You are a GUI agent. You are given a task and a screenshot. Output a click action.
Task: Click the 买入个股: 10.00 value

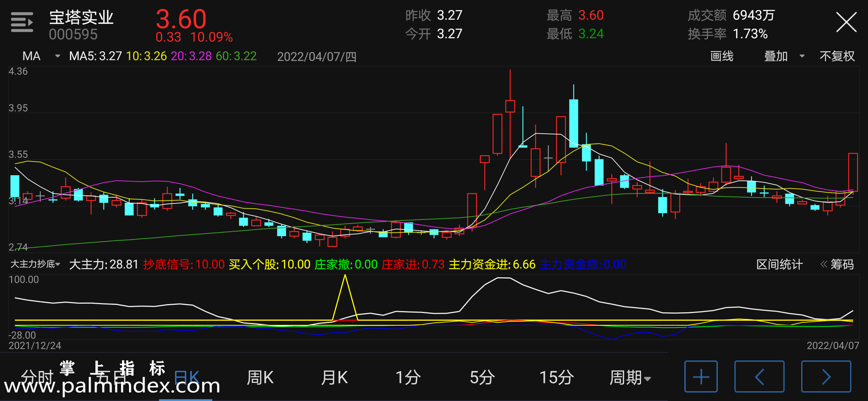click(x=270, y=264)
